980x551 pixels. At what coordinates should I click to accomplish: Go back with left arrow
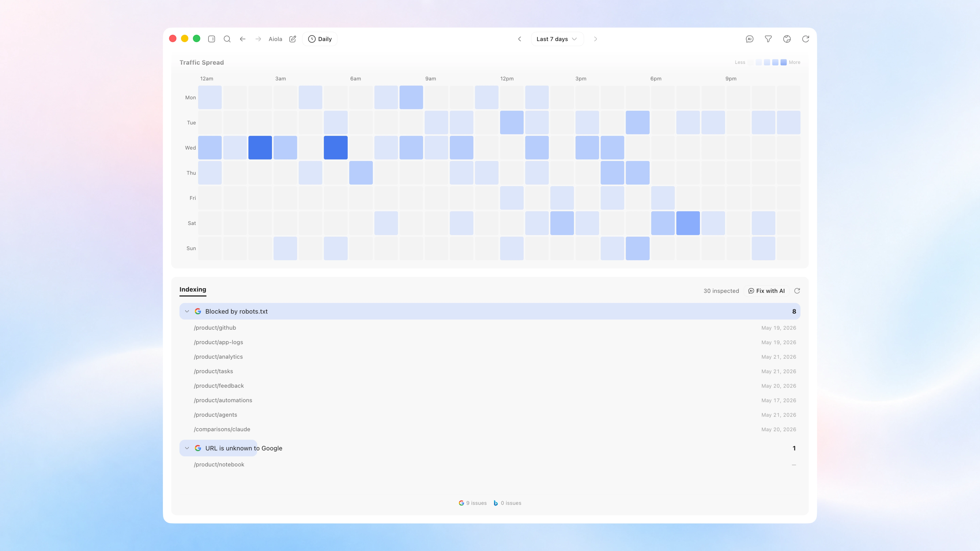tap(243, 39)
